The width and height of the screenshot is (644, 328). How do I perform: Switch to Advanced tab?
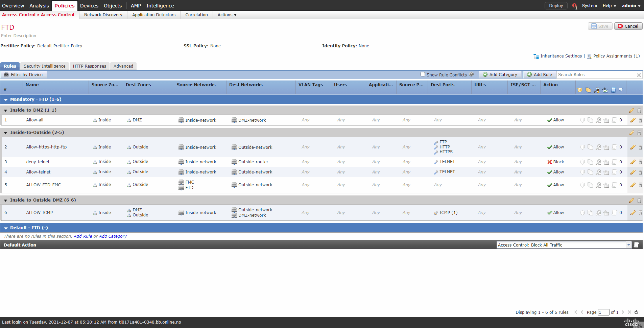pos(123,66)
